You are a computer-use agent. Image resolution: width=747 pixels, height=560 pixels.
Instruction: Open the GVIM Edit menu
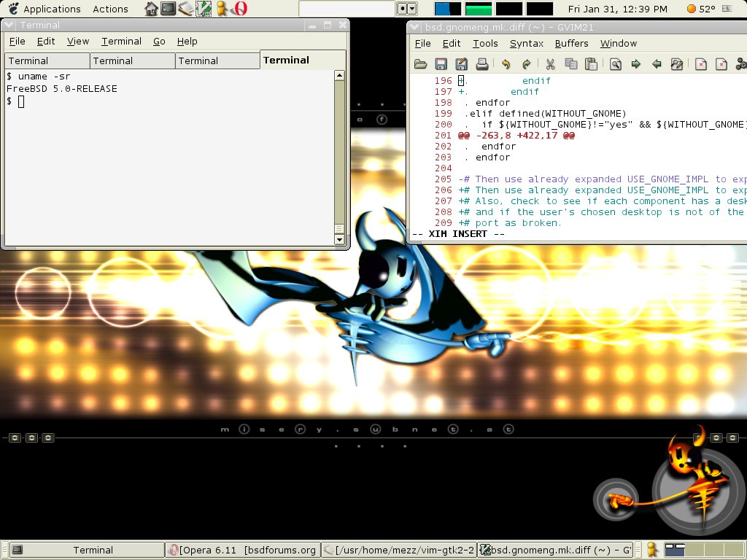click(x=451, y=44)
